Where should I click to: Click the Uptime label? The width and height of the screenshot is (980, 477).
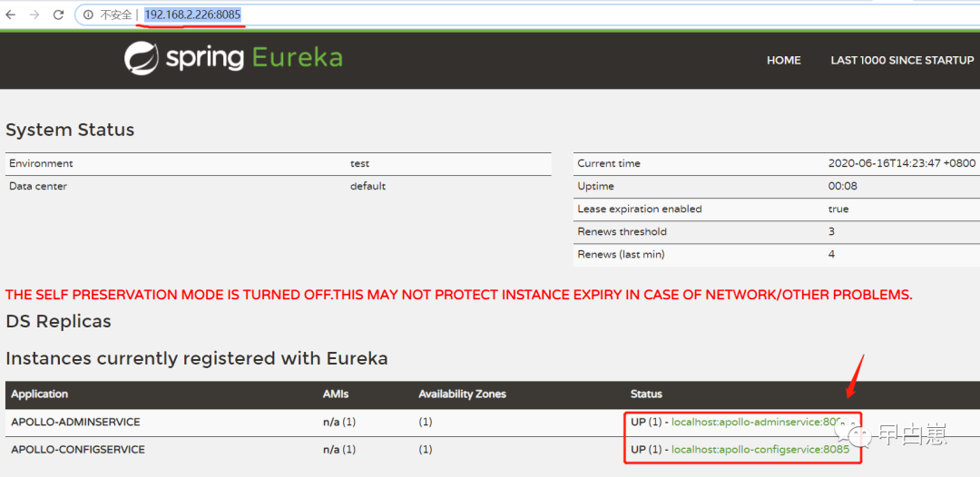pyautogui.click(x=595, y=186)
